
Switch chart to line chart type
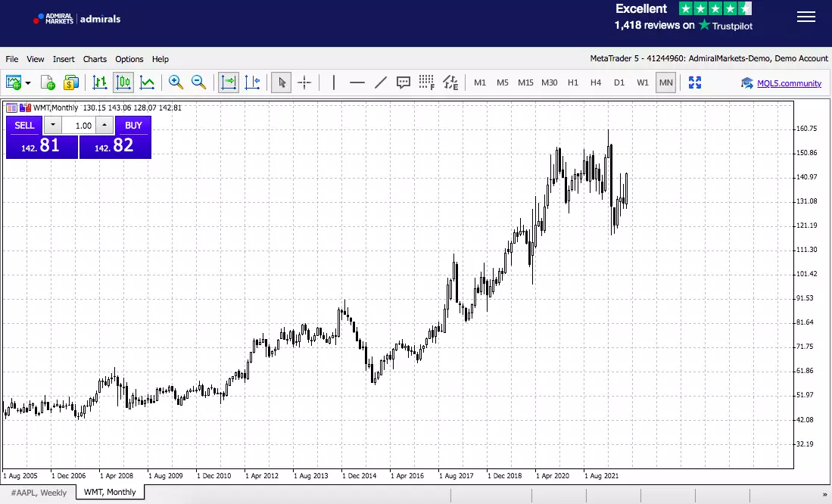pos(147,82)
